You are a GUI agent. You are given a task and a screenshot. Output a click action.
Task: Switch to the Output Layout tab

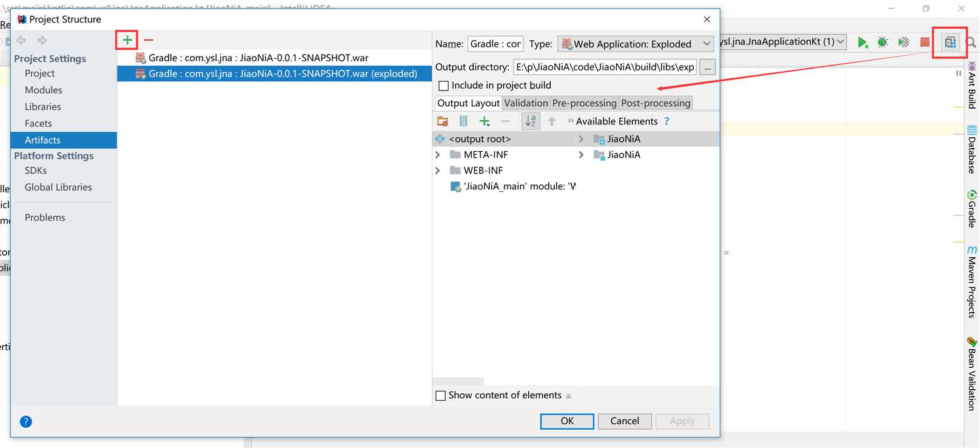468,103
